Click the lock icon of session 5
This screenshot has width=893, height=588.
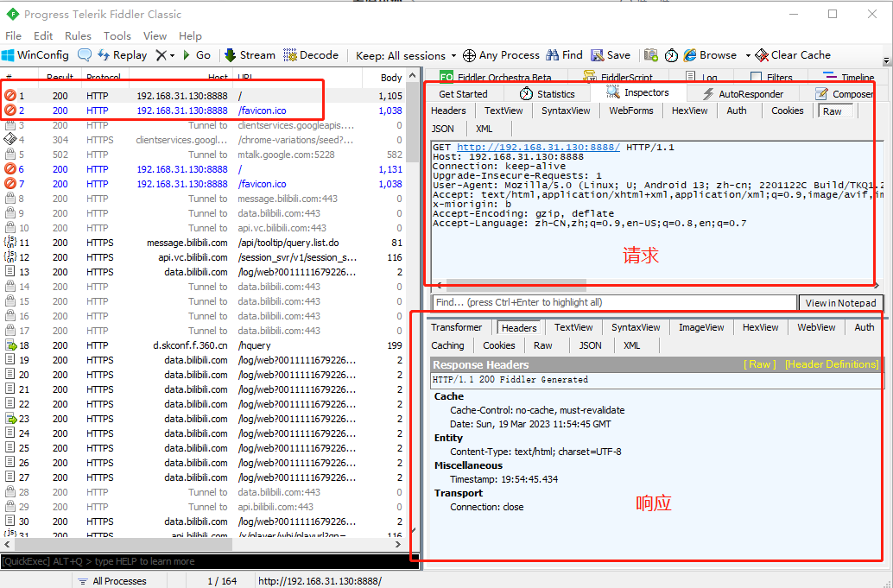(9, 155)
